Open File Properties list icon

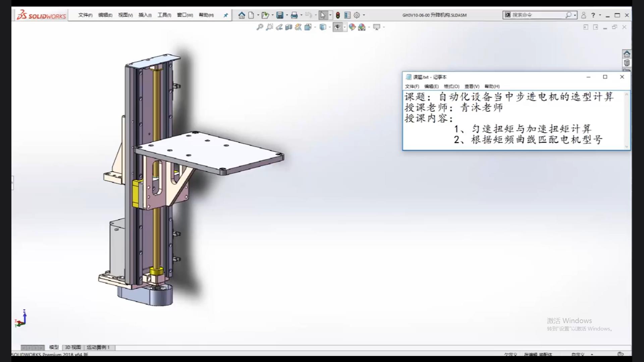coord(347,15)
